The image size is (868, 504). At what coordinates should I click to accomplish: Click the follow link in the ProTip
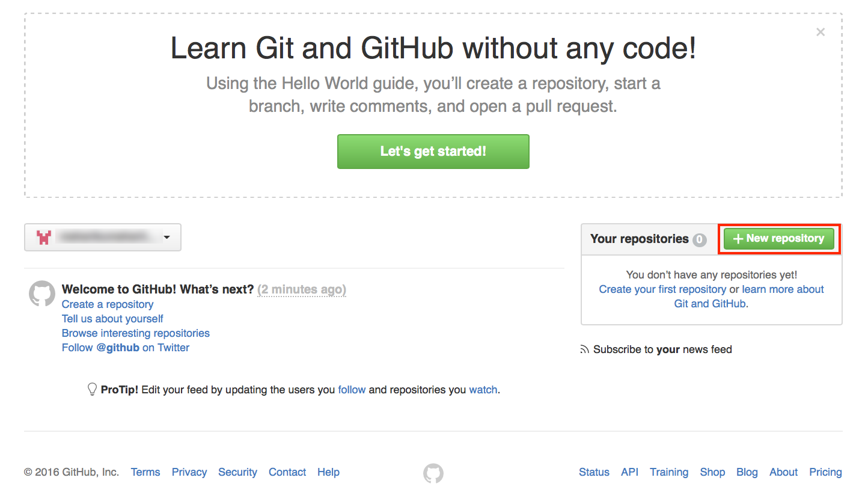(x=352, y=389)
